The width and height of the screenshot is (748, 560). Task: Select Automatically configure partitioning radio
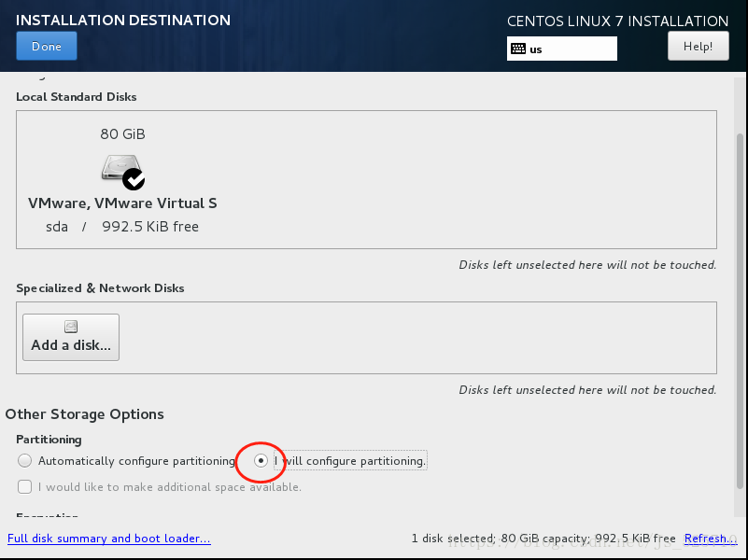pos(25,460)
